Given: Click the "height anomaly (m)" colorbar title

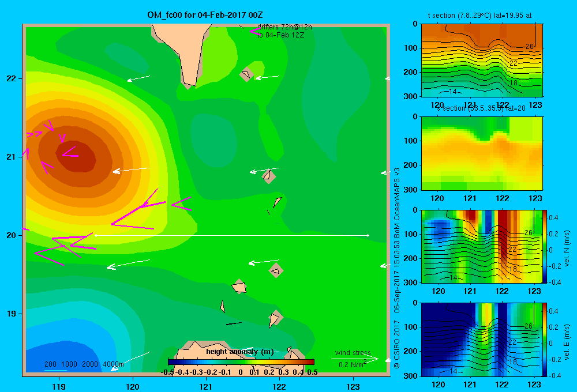Looking at the screenshot, I should pyautogui.click(x=240, y=352).
